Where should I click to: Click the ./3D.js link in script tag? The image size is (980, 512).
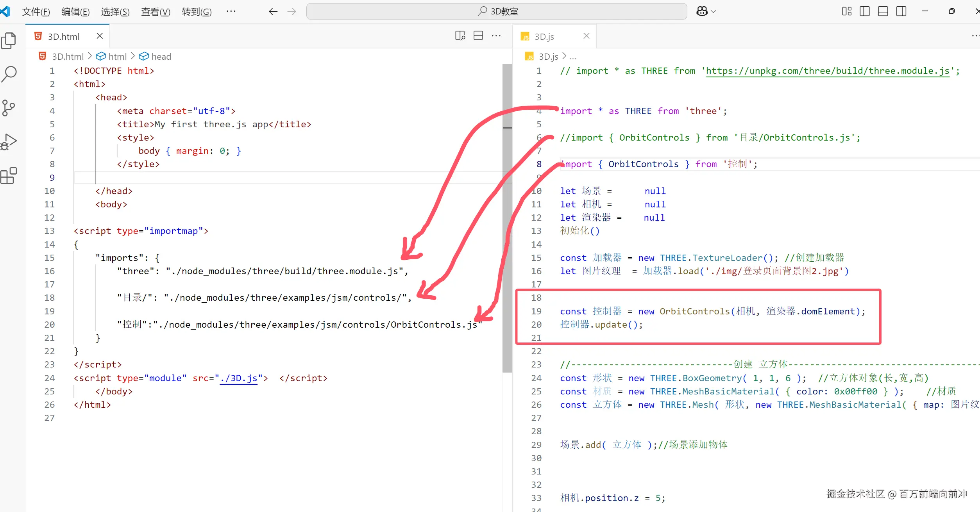click(238, 378)
